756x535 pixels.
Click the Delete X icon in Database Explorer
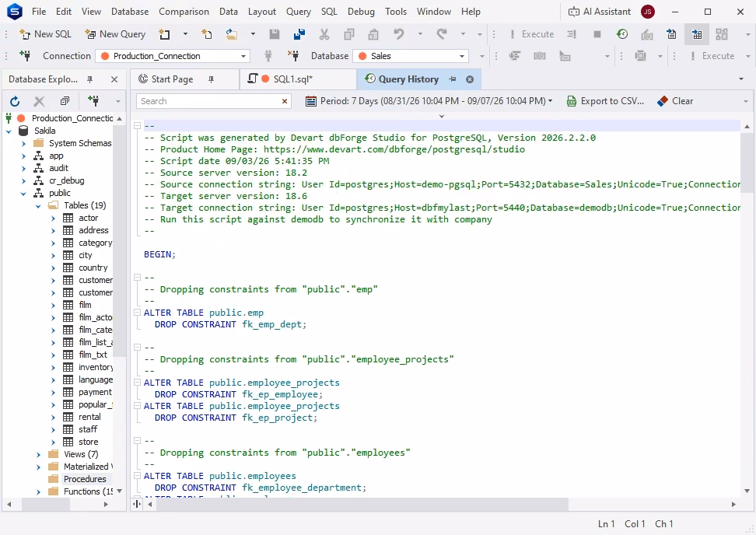[39, 101]
